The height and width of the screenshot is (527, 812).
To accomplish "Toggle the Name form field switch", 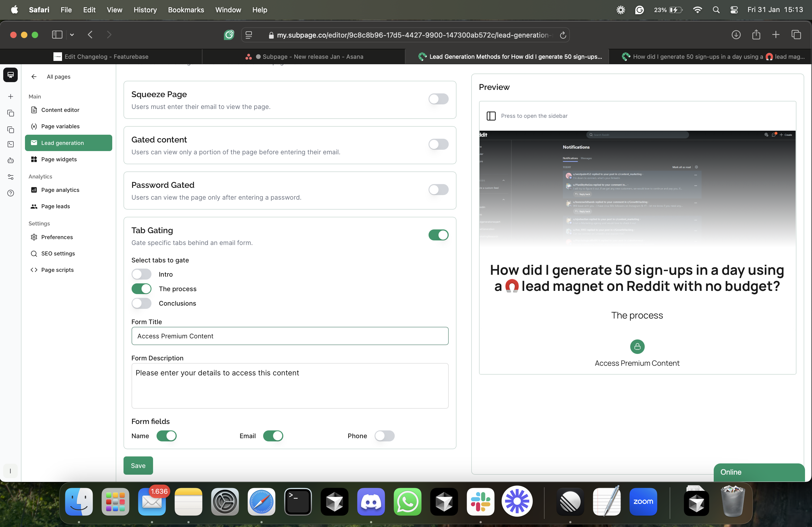I will pyautogui.click(x=166, y=436).
